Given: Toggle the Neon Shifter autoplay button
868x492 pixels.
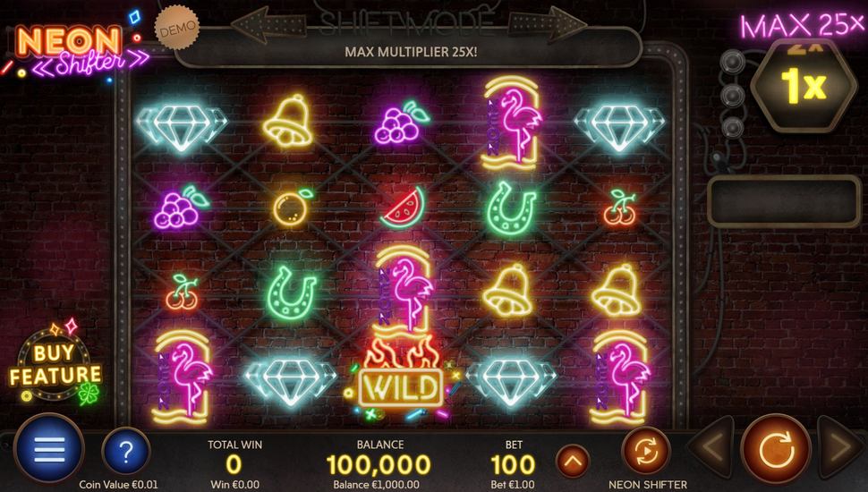Looking at the screenshot, I should click(x=646, y=452).
